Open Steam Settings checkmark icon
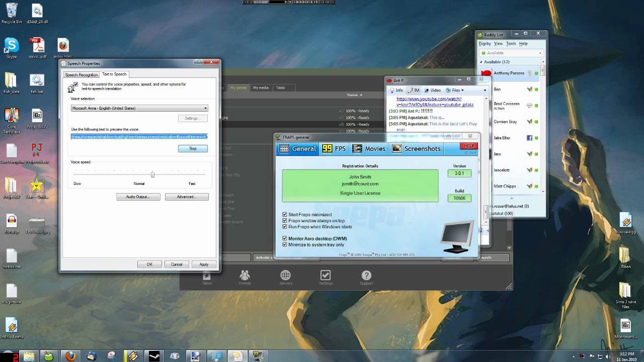 coord(326,278)
